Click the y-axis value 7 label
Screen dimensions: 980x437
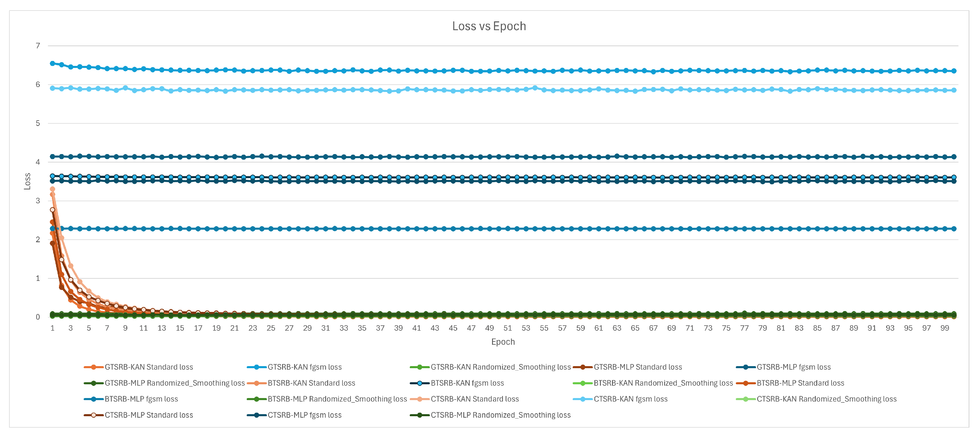pyautogui.click(x=38, y=46)
